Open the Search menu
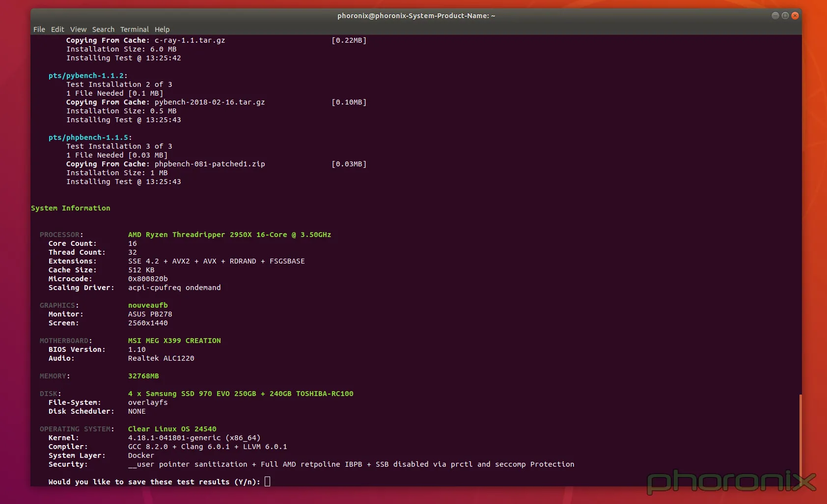 coord(103,29)
